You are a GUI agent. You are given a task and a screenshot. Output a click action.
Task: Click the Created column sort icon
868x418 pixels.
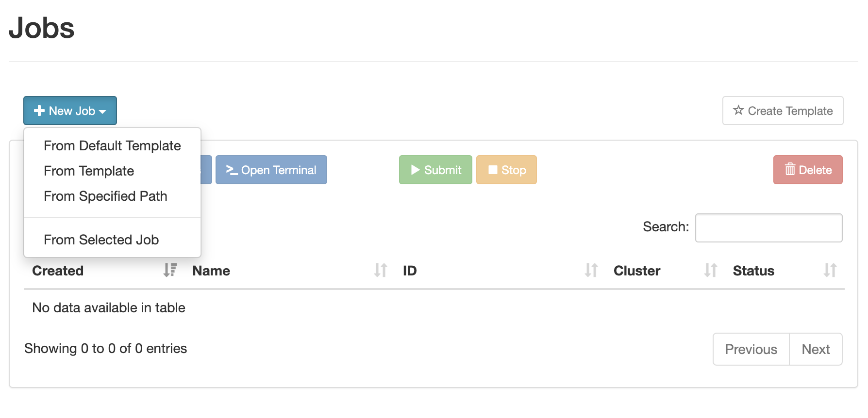click(x=170, y=270)
